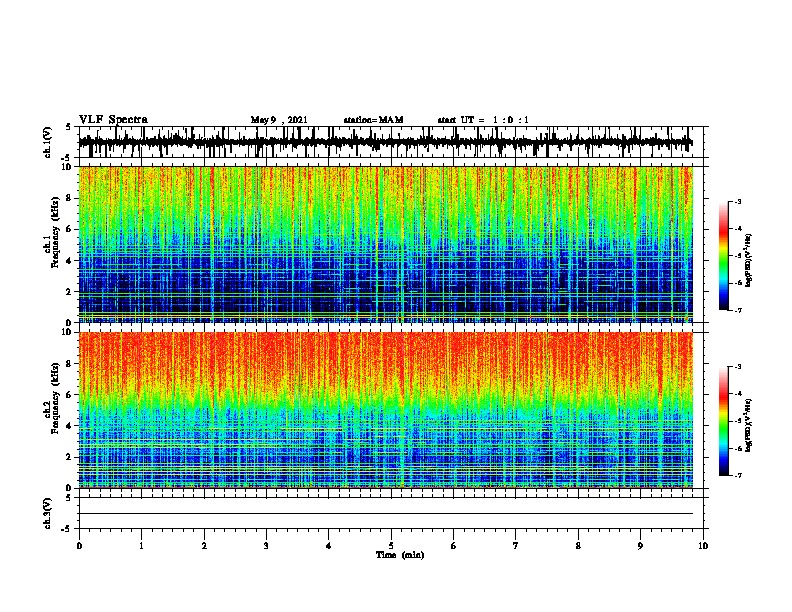Click the "-3" label on ch.2 colorbar
The height and width of the screenshot is (612, 792).
point(738,367)
